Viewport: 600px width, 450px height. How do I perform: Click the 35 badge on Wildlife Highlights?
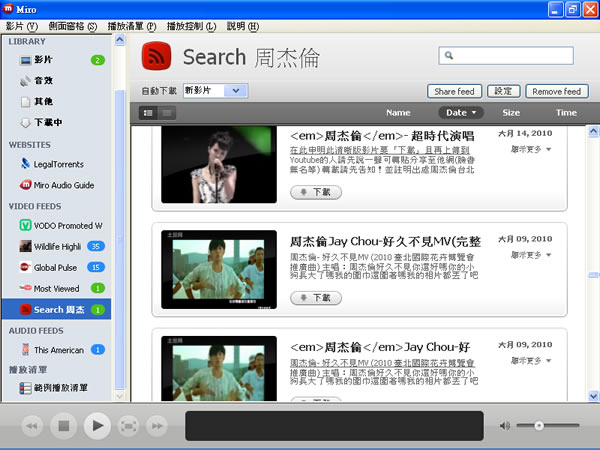tap(96, 246)
